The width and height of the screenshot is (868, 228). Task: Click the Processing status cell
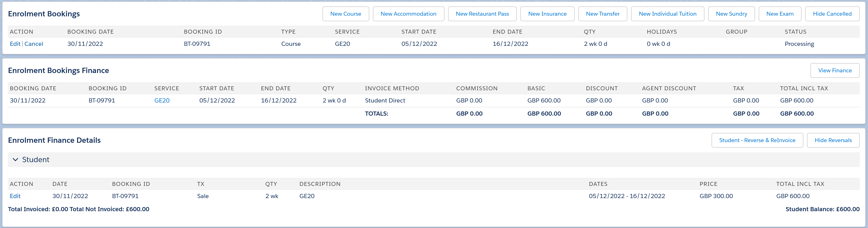(799, 44)
